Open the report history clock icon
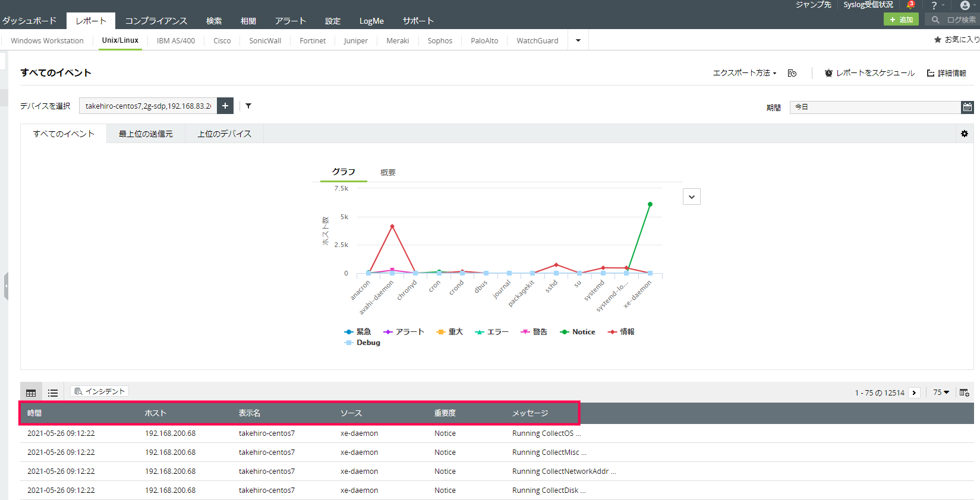980x500 pixels. point(792,73)
